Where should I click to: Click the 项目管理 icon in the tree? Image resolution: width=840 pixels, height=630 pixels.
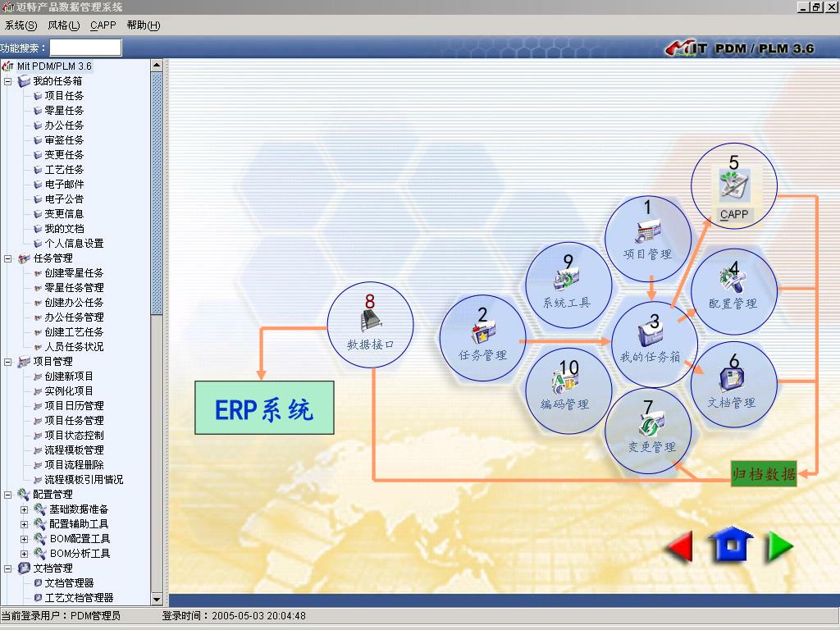(x=24, y=362)
